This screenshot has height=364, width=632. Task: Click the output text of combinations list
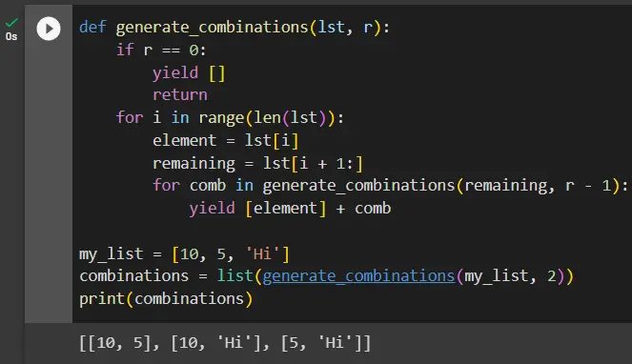[x=225, y=343]
